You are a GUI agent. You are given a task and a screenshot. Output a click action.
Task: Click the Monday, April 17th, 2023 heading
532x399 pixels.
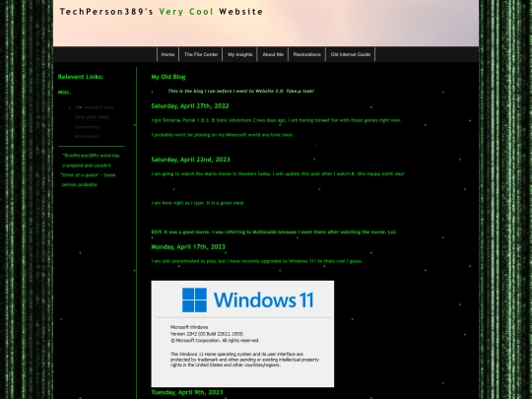click(x=188, y=247)
